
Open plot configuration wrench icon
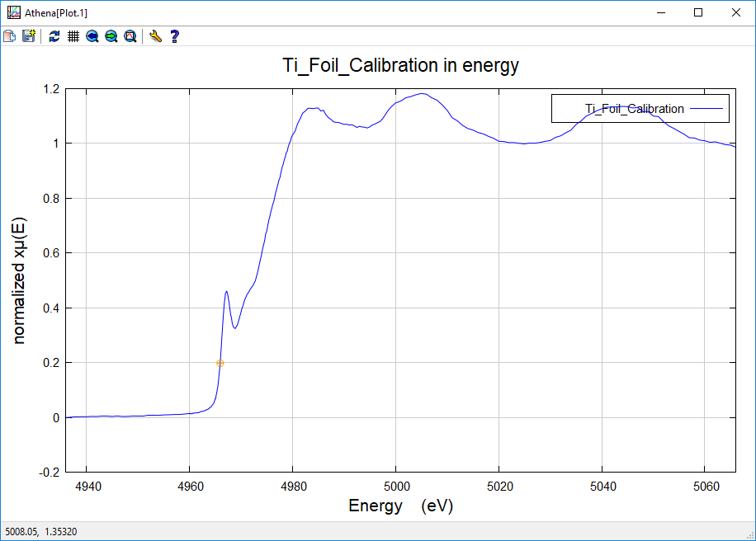coord(155,36)
